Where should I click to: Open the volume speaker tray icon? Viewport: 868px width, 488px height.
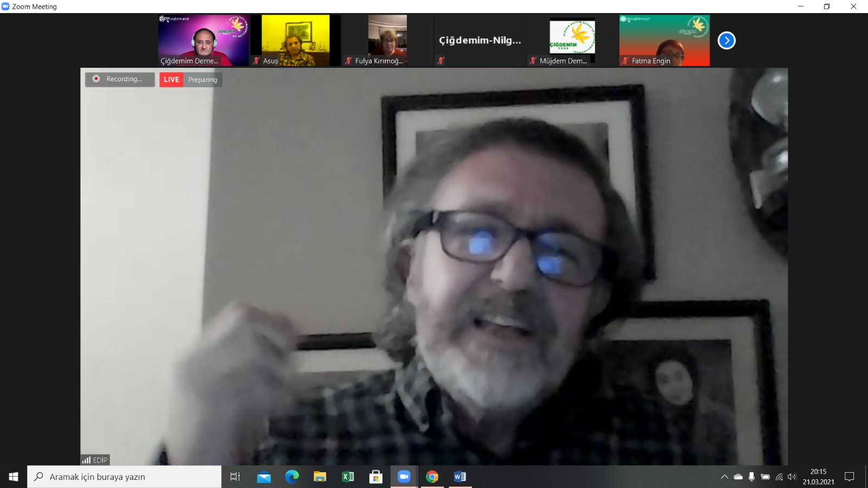792,477
